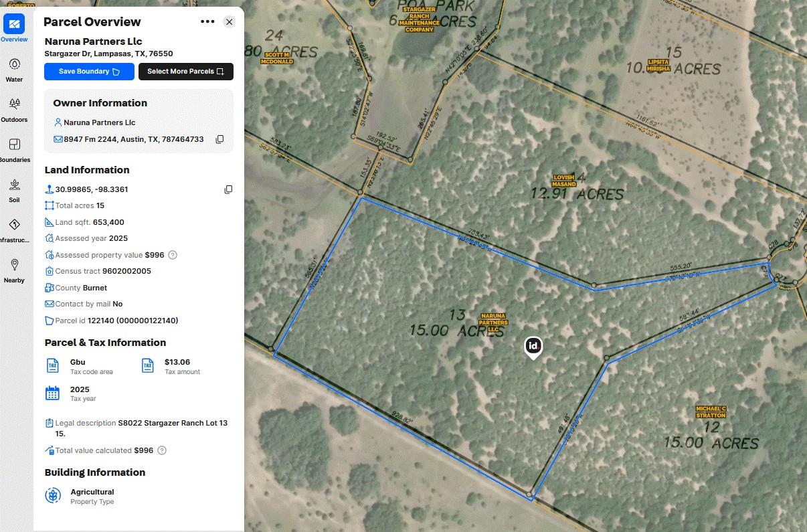The height and width of the screenshot is (532, 807).
Task: Click Select More Parcels
Action: pyautogui.click(x=186, y=72)
